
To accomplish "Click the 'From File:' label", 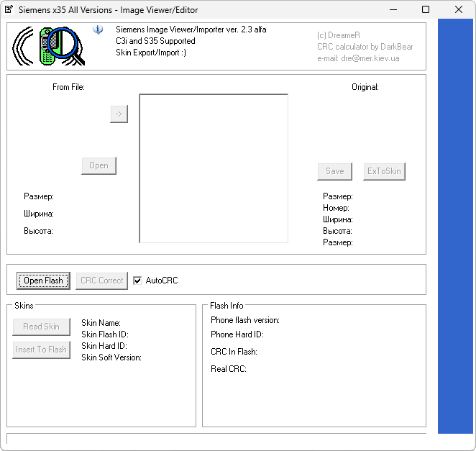I will pos(68,87).
